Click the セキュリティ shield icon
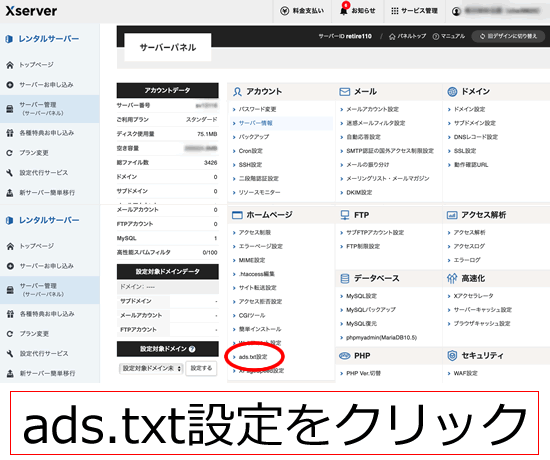 point(452,356)
